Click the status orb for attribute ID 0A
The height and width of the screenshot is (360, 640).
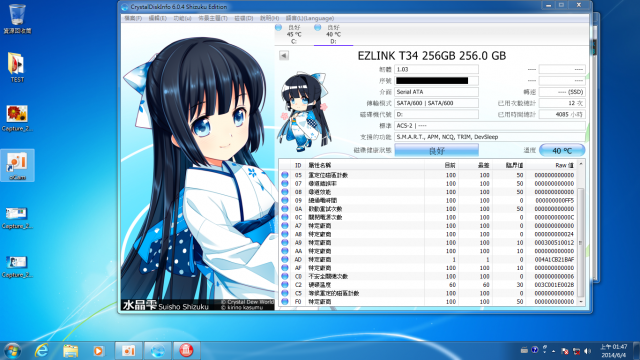pos(285,209)
